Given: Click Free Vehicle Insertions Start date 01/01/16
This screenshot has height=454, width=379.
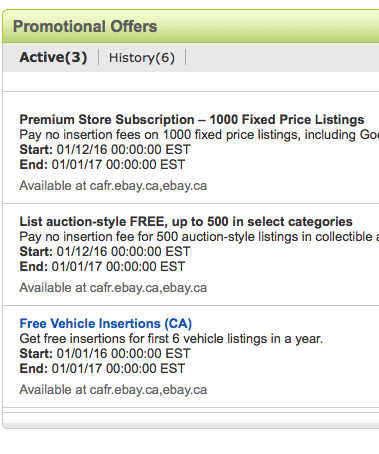Looking at the screenshot, I should pos(105,354).
